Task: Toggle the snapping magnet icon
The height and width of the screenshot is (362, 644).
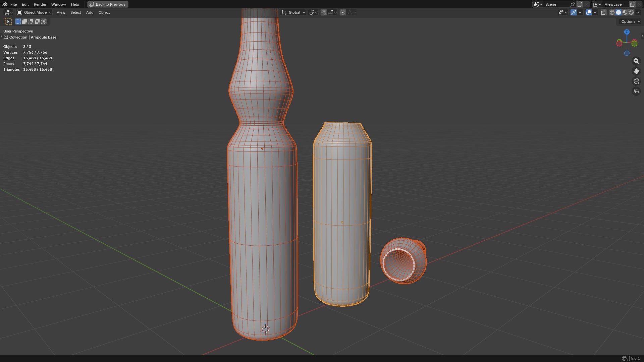Action: pos(324,12)
